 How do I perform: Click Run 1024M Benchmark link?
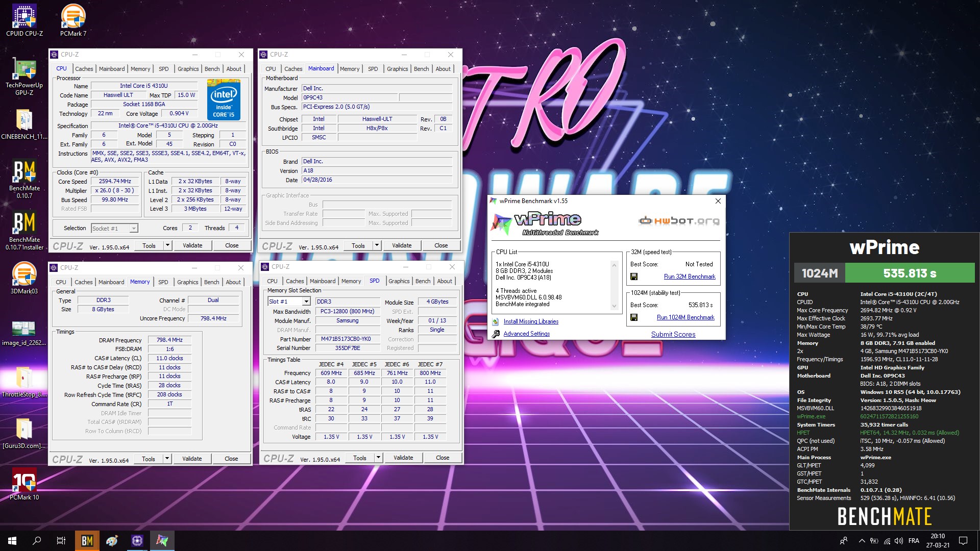[685, 317]
